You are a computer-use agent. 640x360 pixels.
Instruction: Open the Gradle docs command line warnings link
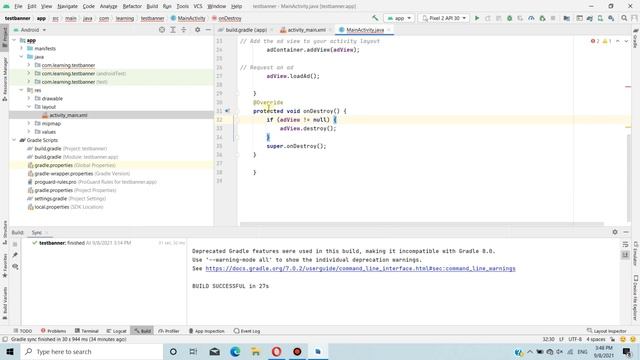coord(360,268)
